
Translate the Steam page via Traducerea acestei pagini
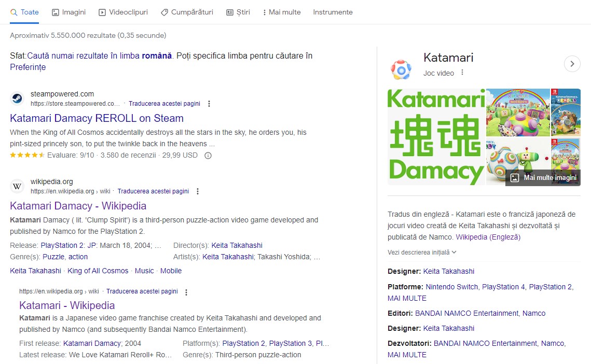click(164, 104)
